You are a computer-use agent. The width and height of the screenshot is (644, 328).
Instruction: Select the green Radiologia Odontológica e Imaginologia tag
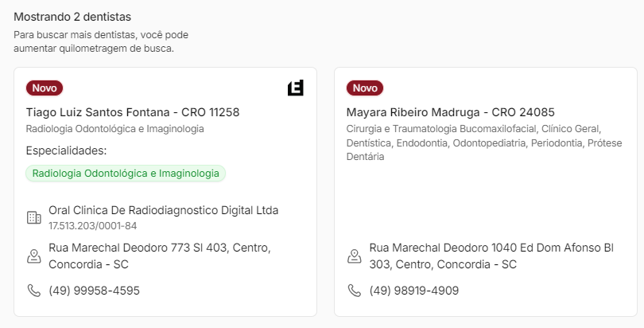tap(126, 173)
